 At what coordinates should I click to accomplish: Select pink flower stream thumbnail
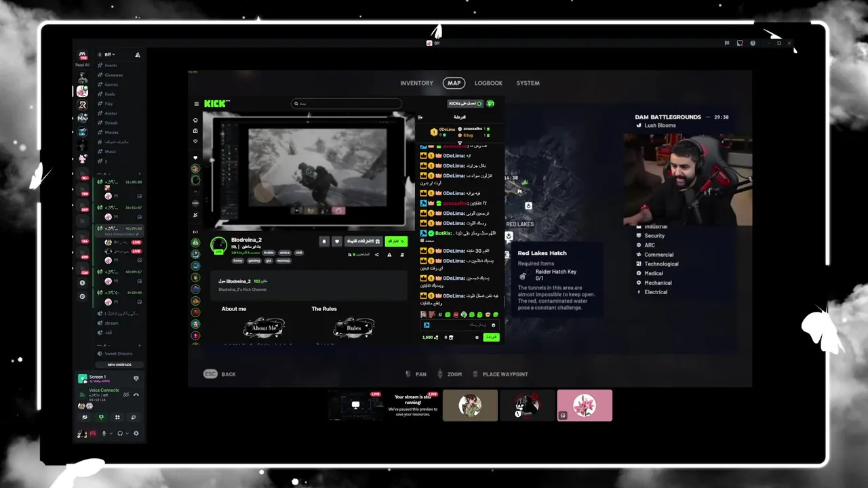[x=585, y=405]
